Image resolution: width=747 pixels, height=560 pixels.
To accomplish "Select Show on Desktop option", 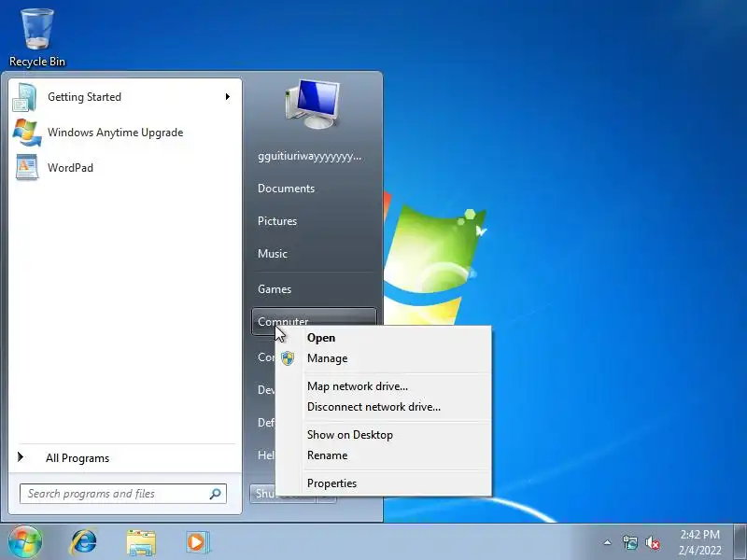I will coord(383,435).
